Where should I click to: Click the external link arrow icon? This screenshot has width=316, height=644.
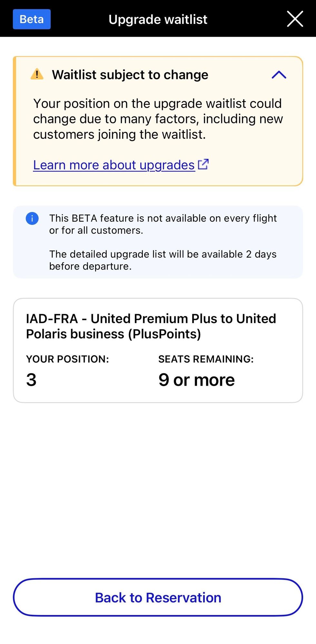tap(203, 164)
